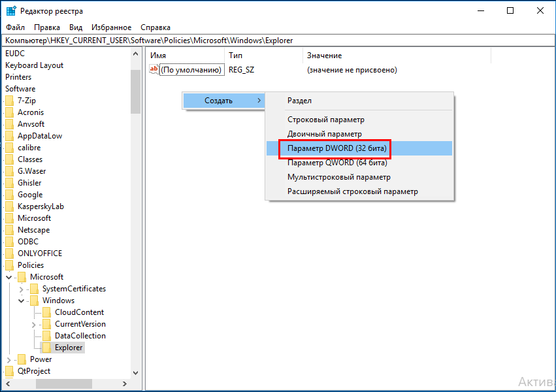Open the Избранное menu
Viewport: 556px width, 392px height.
click(x=111, y=27)
